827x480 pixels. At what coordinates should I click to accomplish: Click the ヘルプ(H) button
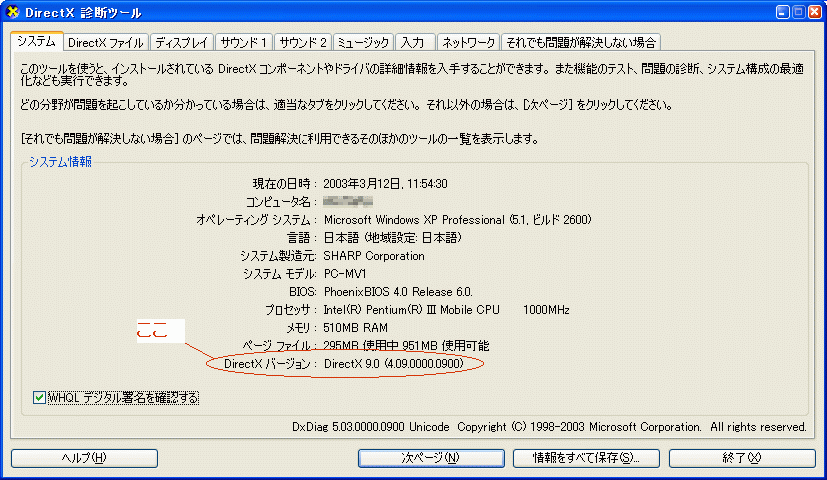tap(84, 458)
